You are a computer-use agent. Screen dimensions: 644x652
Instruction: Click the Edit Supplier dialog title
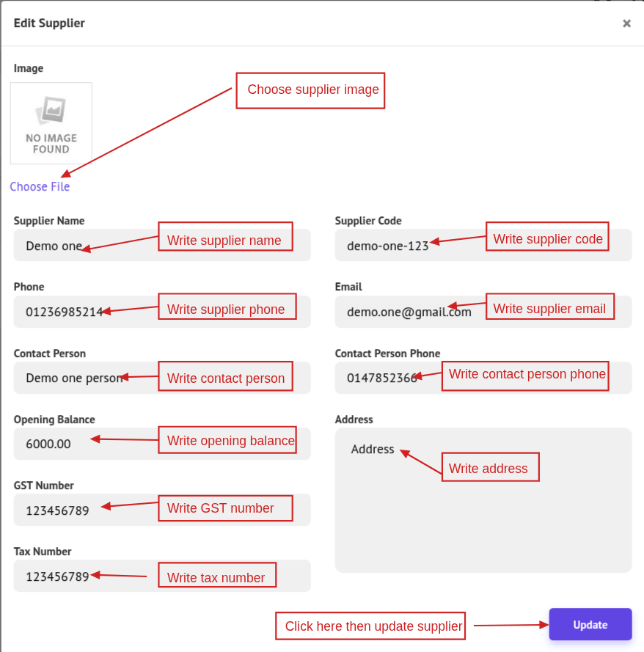coord(49,23)
